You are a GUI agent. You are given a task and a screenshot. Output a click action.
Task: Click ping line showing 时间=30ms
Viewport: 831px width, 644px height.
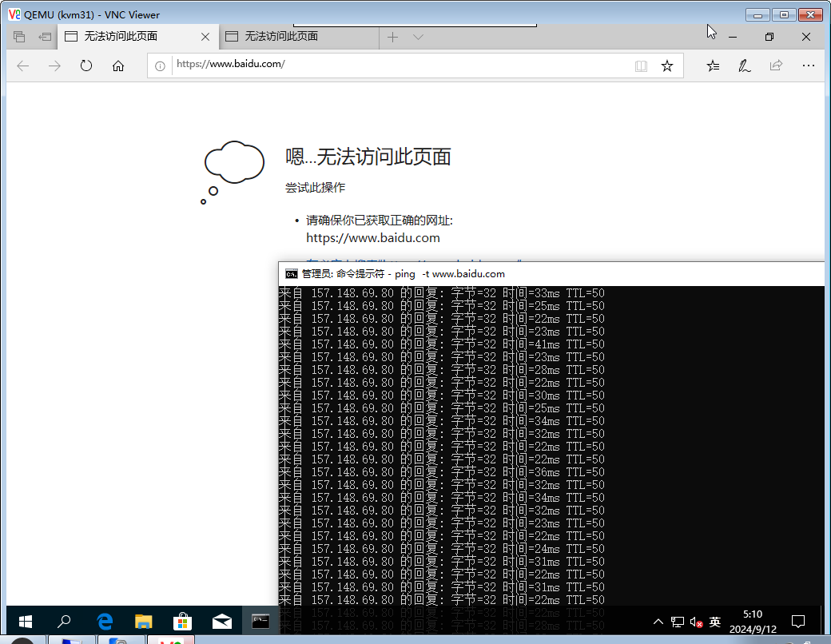click(x=441, y=396)
